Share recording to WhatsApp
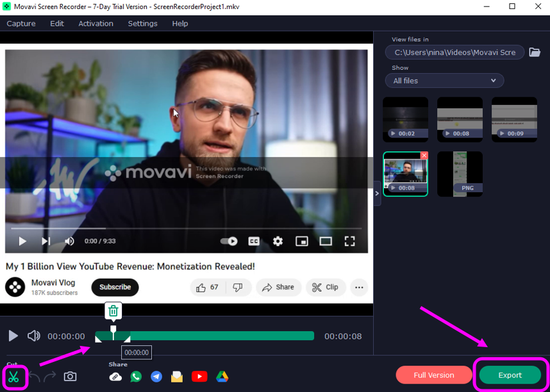This screenshot has width=550, height=392. pos(136,377)
